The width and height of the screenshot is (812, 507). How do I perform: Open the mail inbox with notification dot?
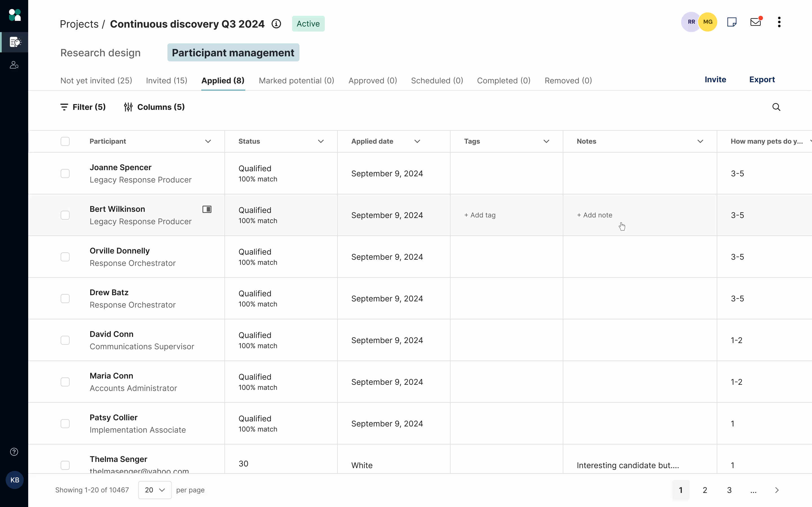click(x=755, y=22)
